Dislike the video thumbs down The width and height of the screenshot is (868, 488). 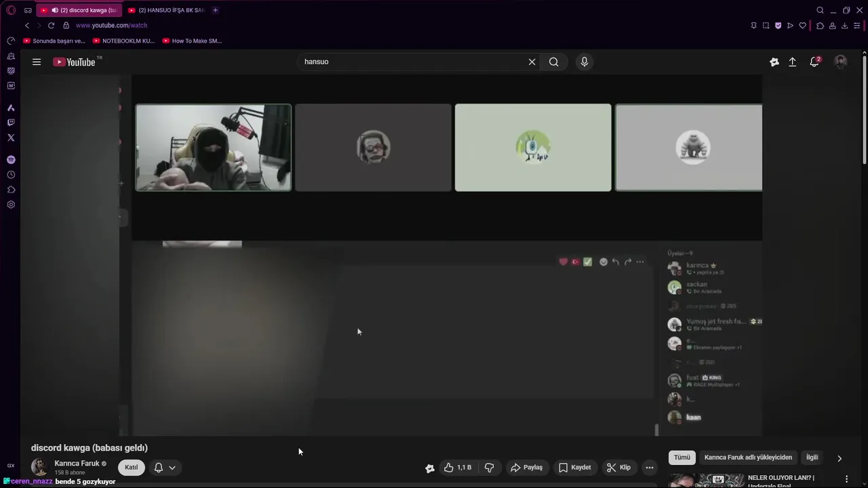pyautogui.click(x=489, y=467)
